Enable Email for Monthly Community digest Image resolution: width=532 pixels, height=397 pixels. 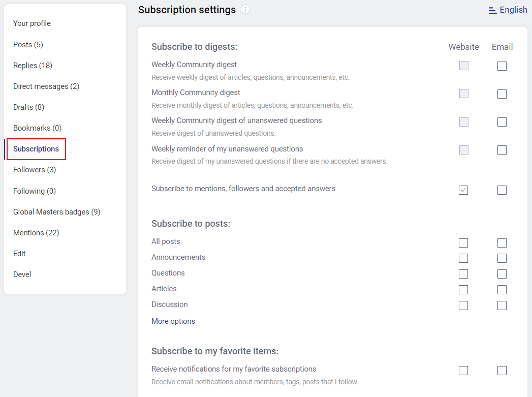pos(502,94)
